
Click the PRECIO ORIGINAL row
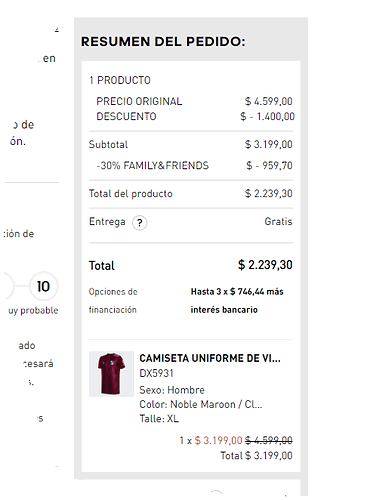click(194, 101)
